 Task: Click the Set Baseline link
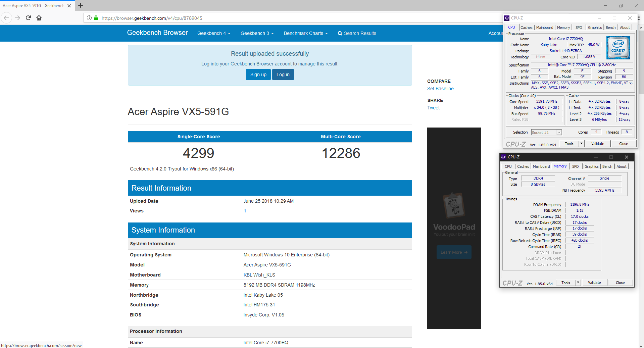click(x=440, y=89)
